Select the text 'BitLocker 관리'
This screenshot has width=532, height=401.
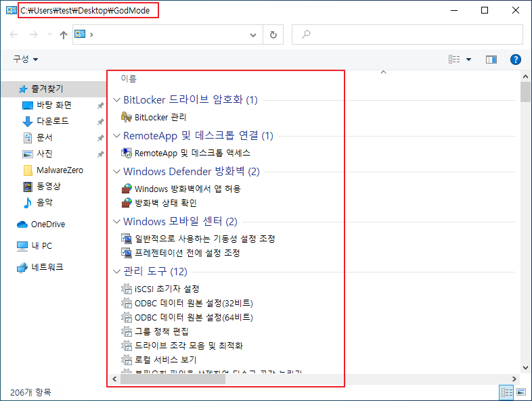pyautogui.click(x=160, y=117)
